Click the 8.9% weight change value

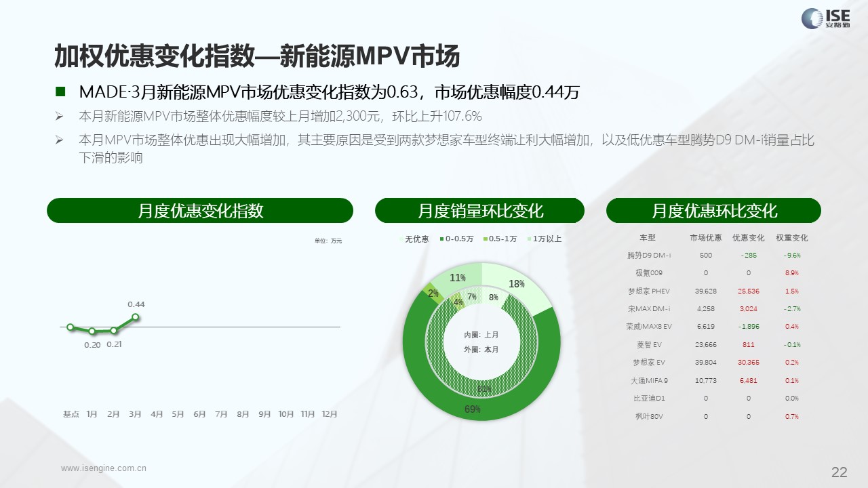click(791, 273)
